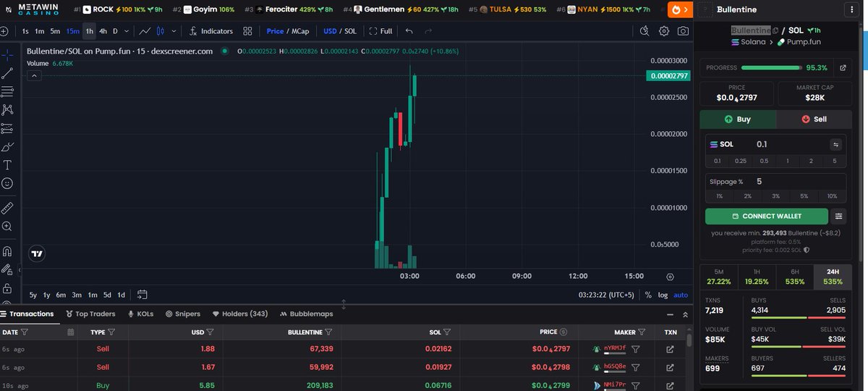The image size is (868, 391).
Task: Click CONNECT WALLET button
Action: pyautogui.click(x=767, y=216)
